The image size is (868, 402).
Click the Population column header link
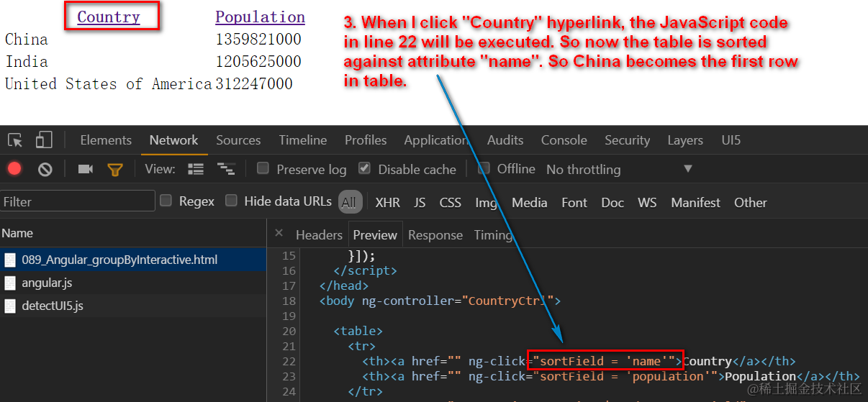click(260, 17)
